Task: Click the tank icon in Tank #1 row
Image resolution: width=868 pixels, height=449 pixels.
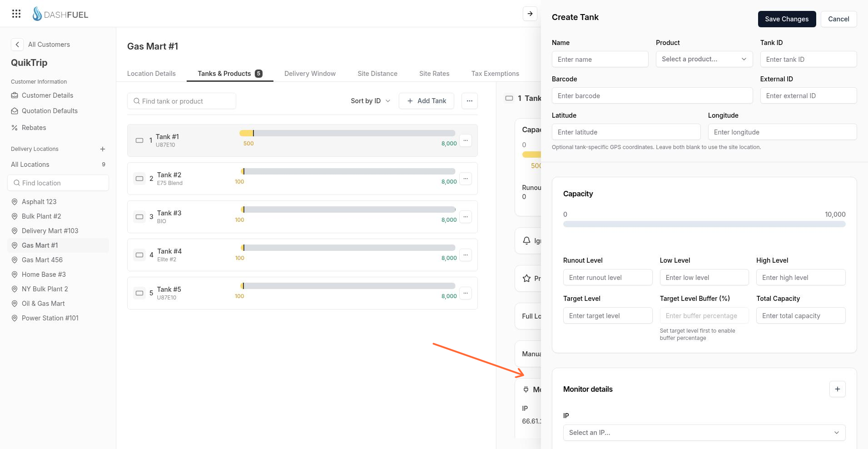Action: click(139, 140)
